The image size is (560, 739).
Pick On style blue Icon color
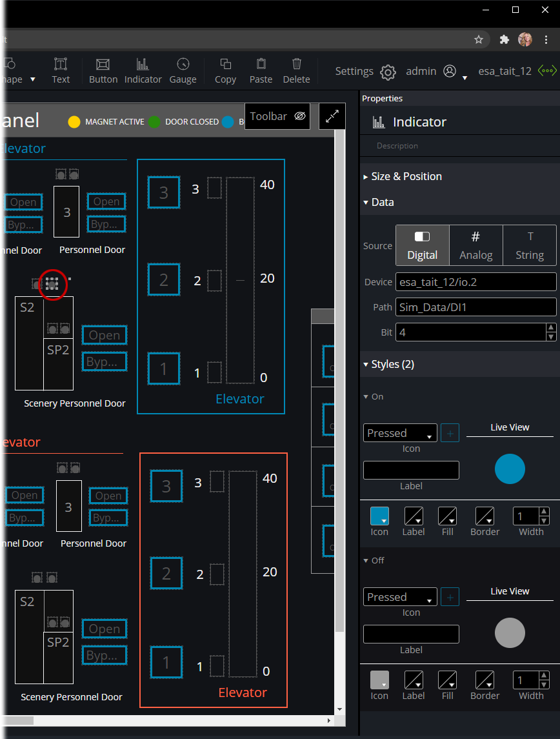click(379, 516)
